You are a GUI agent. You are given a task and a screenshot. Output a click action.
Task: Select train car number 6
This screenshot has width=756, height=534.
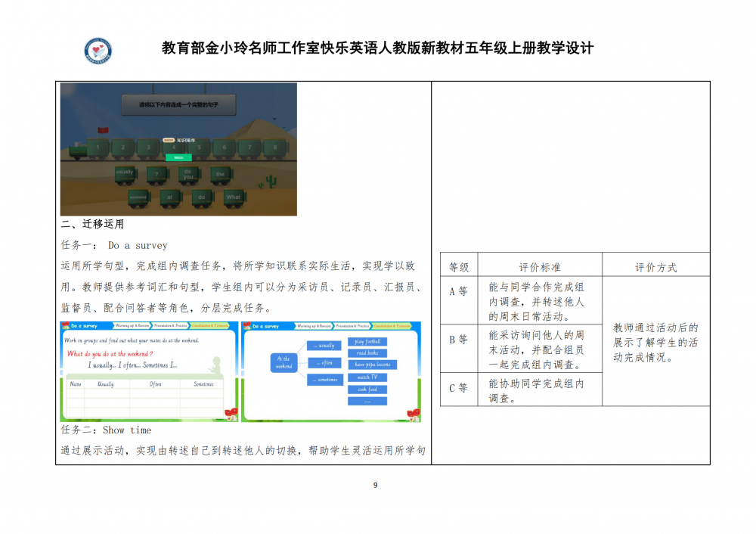(x=225, y=148)
